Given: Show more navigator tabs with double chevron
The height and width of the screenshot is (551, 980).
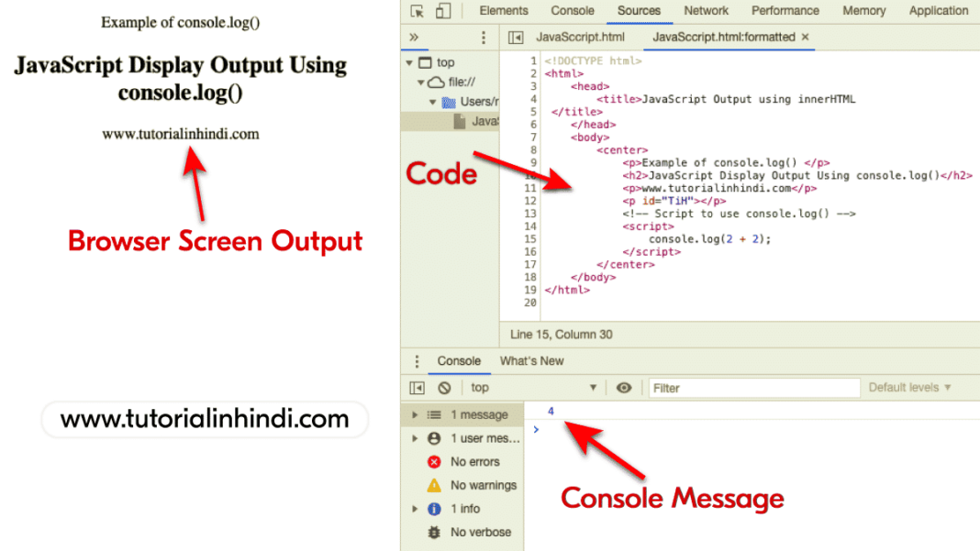Looking at the screenshot, I should coord(414,38).
